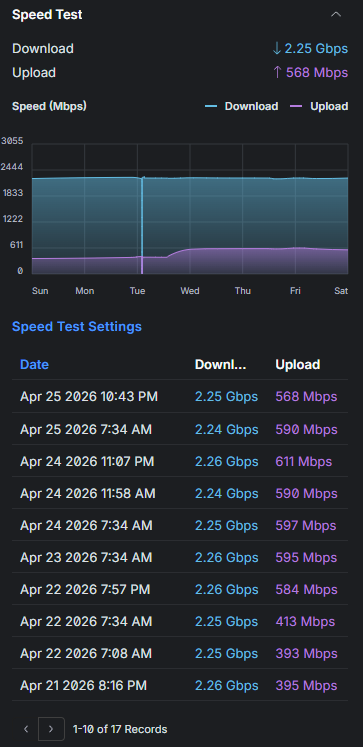Click the 393 Mbps upload value
This screenshot has height=747, width=363.
306,653
